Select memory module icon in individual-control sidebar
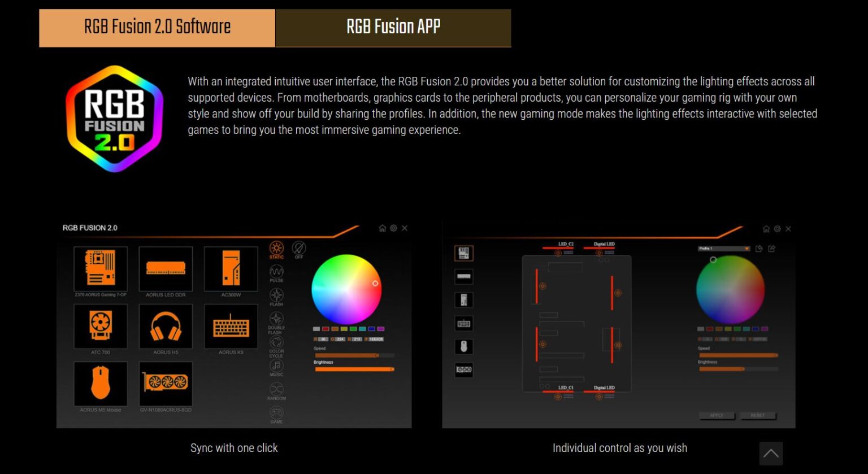Viewport: 868px width, 474px height. coord(464,276)
